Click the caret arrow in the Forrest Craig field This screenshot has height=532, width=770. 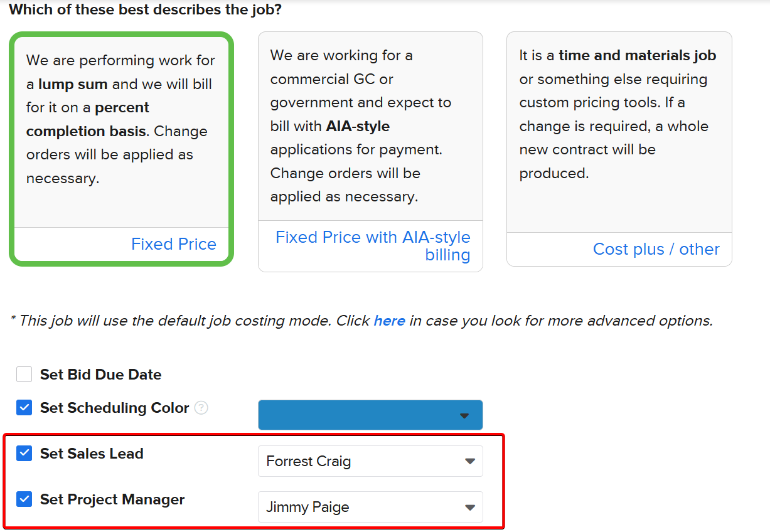469,461
